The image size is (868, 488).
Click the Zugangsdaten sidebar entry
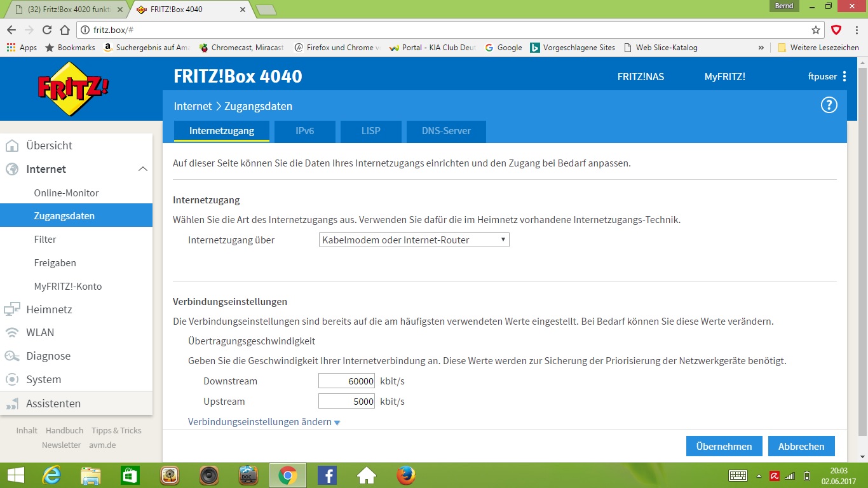click(64, 215)
